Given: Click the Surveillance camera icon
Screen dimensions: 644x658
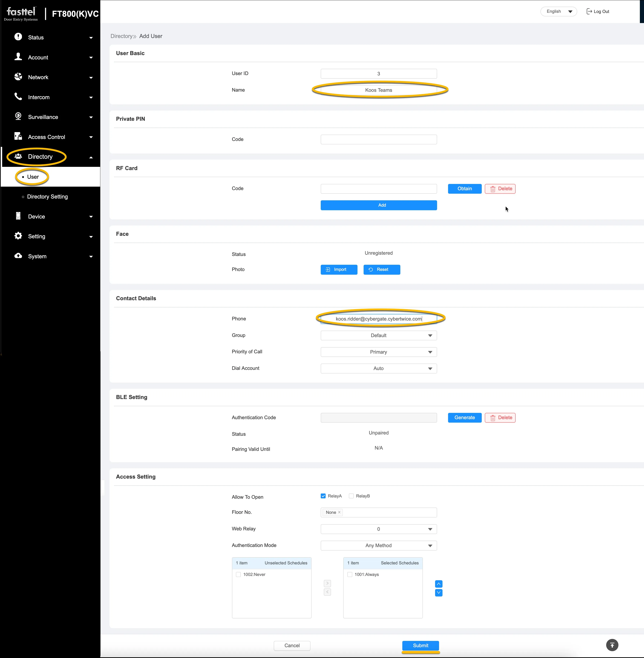Looking at the screenshot, I should [18, 117].
